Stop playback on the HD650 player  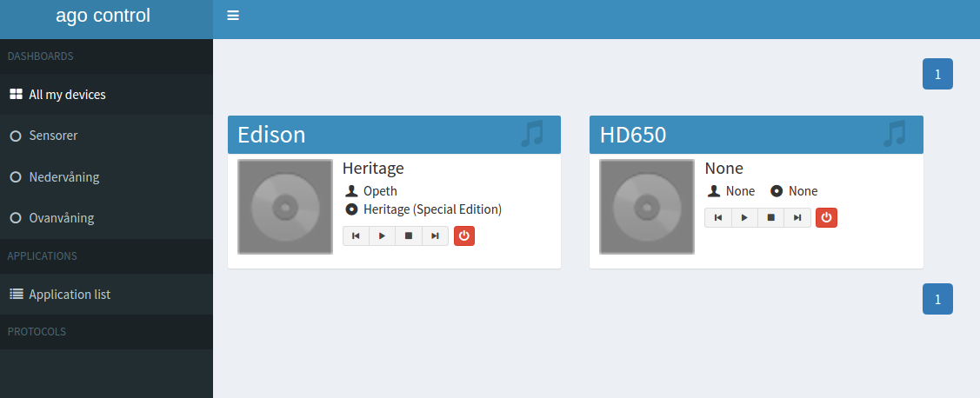point(770,217)
